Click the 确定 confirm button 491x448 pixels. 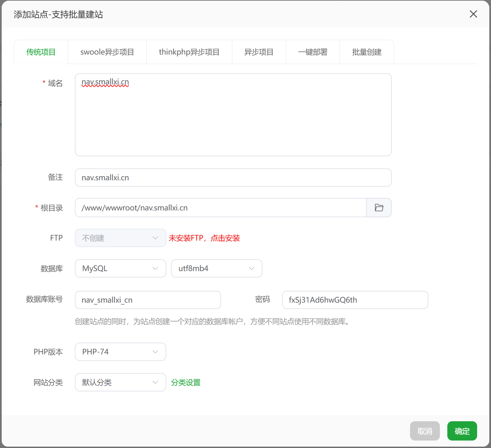(x=462, y=431)
